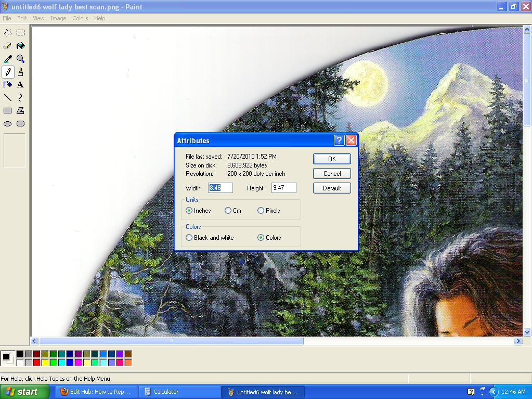The height and width of the screenshot is (399, 532).
Task: Select the orange palette swatch
Action: (x=128, y=363)
